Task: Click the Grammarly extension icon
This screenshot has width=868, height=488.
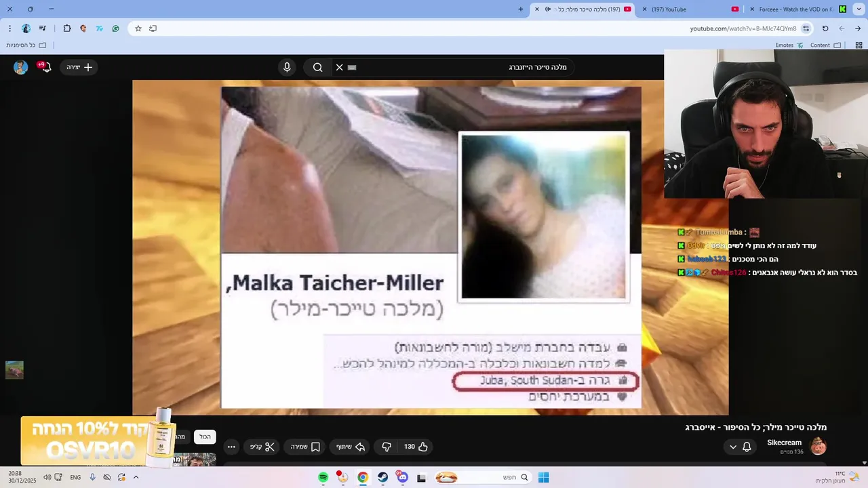Action: [115, 28]
